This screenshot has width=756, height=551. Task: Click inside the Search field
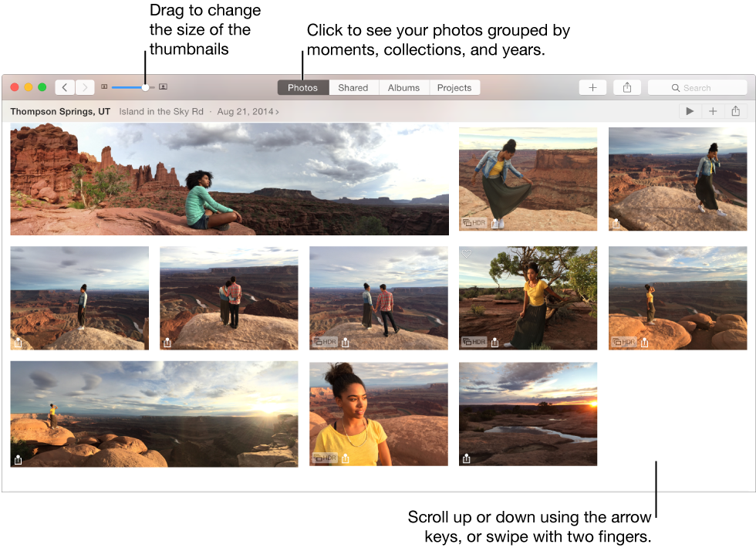click(697, 87)
